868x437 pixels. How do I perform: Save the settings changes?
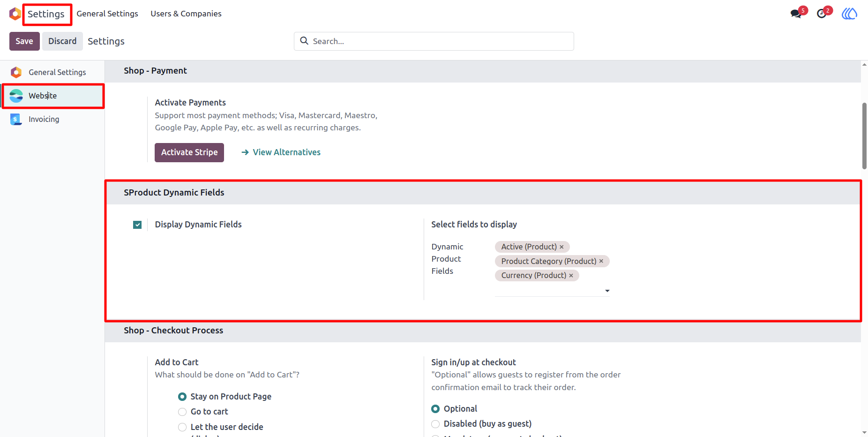[24, 41]
